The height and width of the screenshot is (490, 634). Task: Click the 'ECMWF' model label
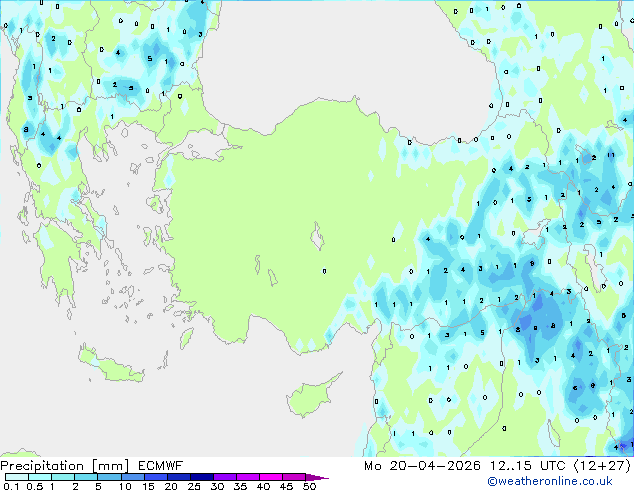click(x=161, y=466)
